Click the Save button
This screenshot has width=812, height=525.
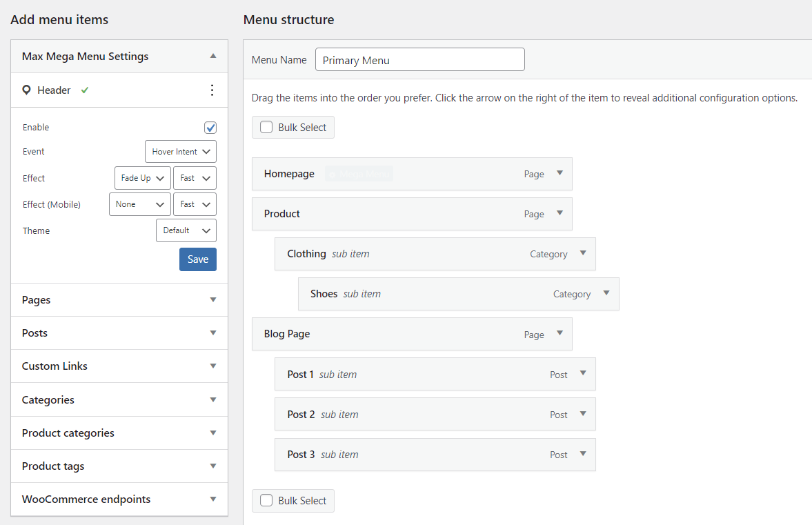(x=197, y=259)
